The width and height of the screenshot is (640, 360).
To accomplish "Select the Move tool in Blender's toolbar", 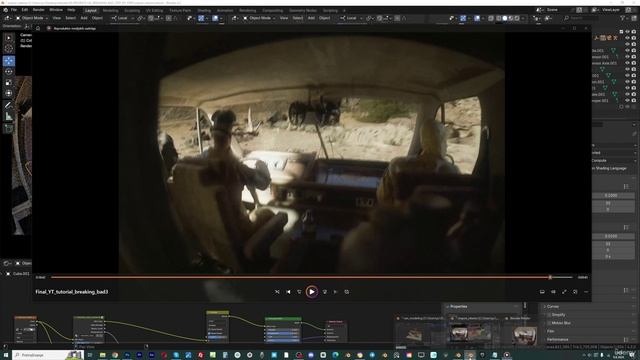I will point(9,61).
